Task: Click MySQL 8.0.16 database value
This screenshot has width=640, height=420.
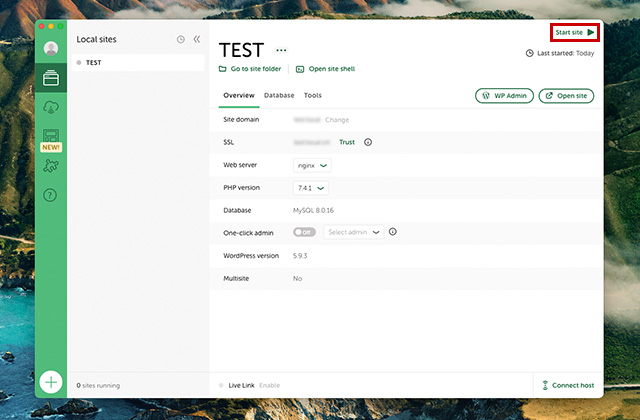Action: (313, 211)
